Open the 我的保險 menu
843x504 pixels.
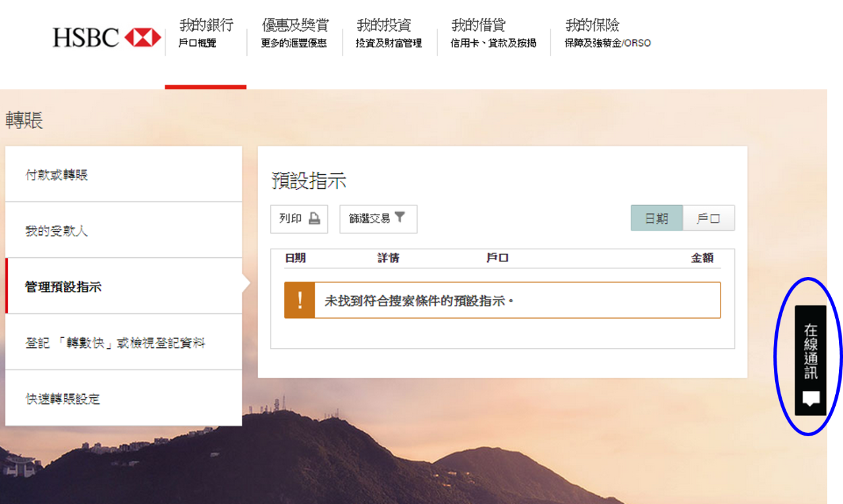[607, 34]
